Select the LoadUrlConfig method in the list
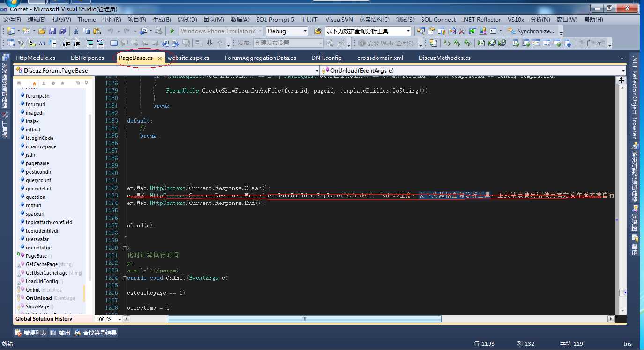Viewport: 644px width, 350px height. 41,281
